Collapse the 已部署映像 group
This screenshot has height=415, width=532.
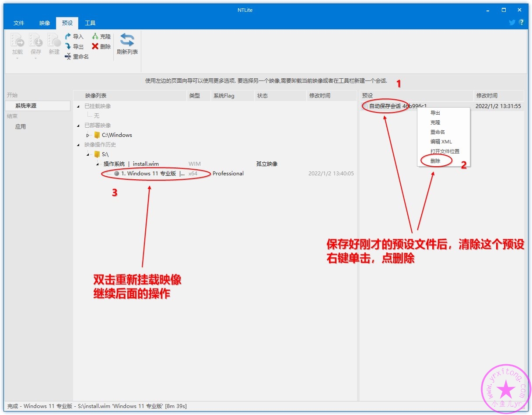coord(78,126)
